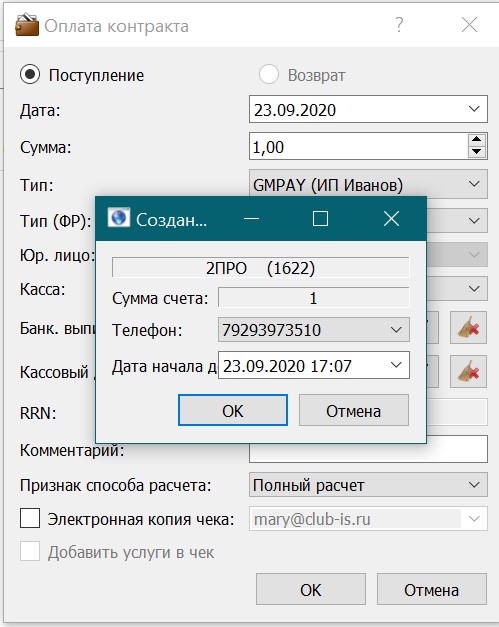The width and height of the screenshot is (499, 627).
Task: Expand the Юр. лицо dropdown arrow
Action: [x=474, y=254]
